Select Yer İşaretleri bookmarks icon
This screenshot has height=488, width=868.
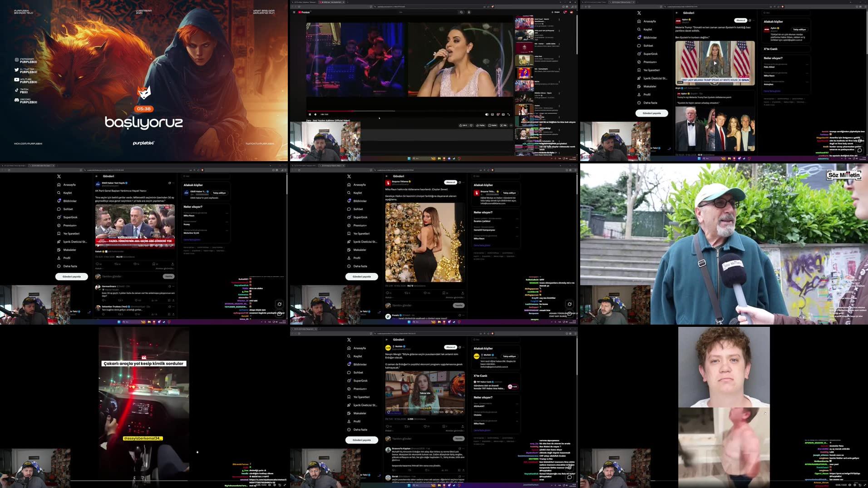tap(640, 70)
